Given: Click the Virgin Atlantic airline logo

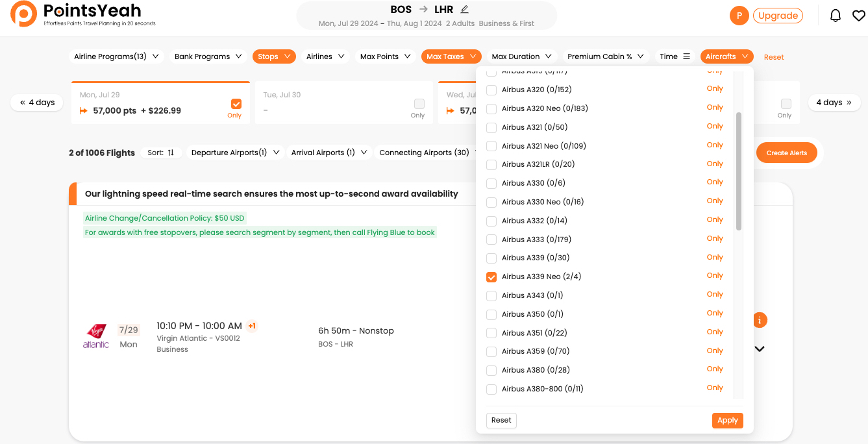Looking at the screenshot, I should tap(96, 336).
